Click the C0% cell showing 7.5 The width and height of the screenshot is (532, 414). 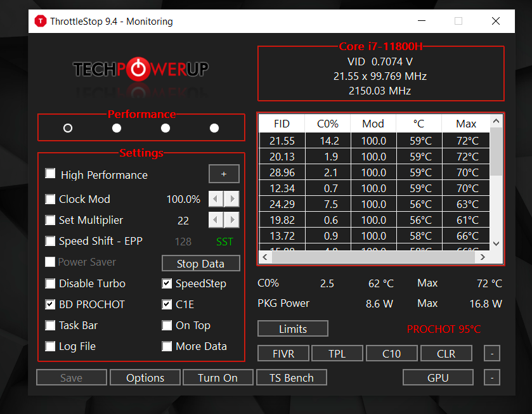click(328, 204)
